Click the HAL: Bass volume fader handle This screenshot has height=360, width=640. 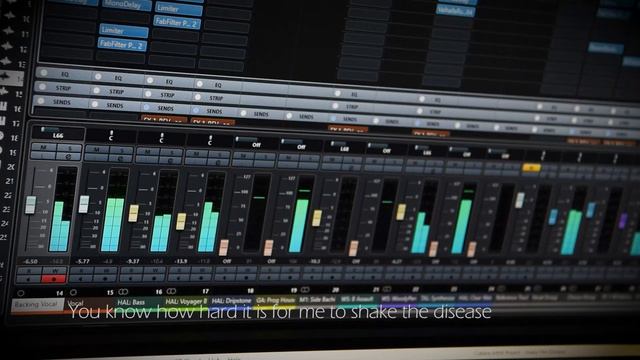click(133, 213)
